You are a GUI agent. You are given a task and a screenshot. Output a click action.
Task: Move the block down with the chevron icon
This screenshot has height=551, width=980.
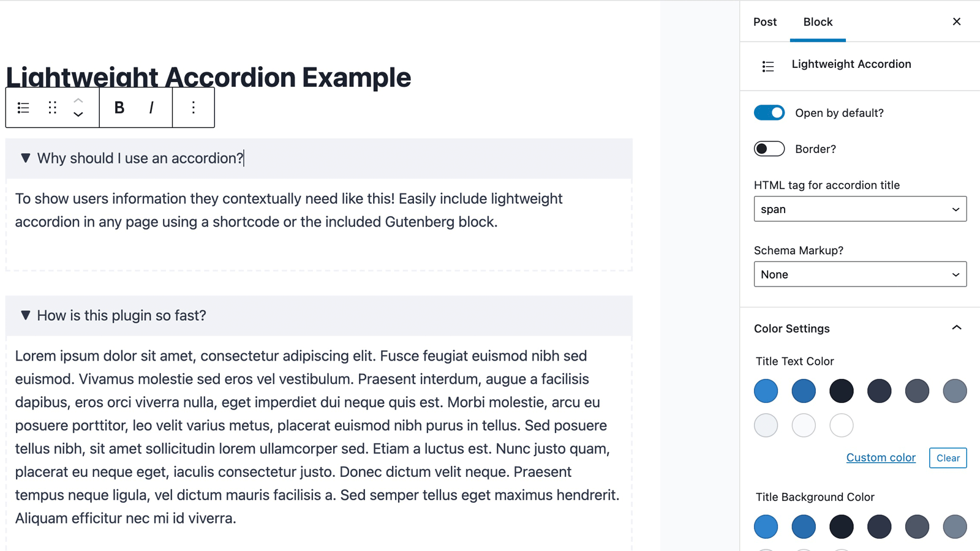click(78, 114)
